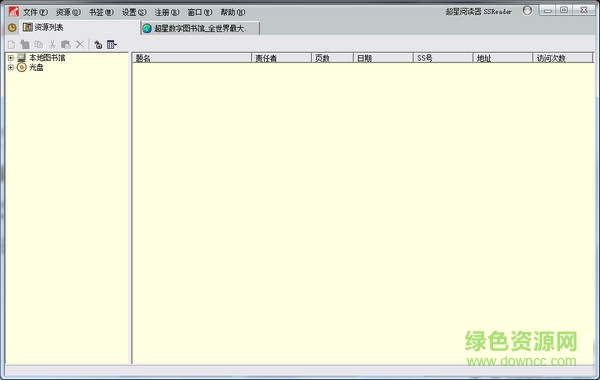
Task: Expand the 光盘 tree node
Action: (11, 67)
